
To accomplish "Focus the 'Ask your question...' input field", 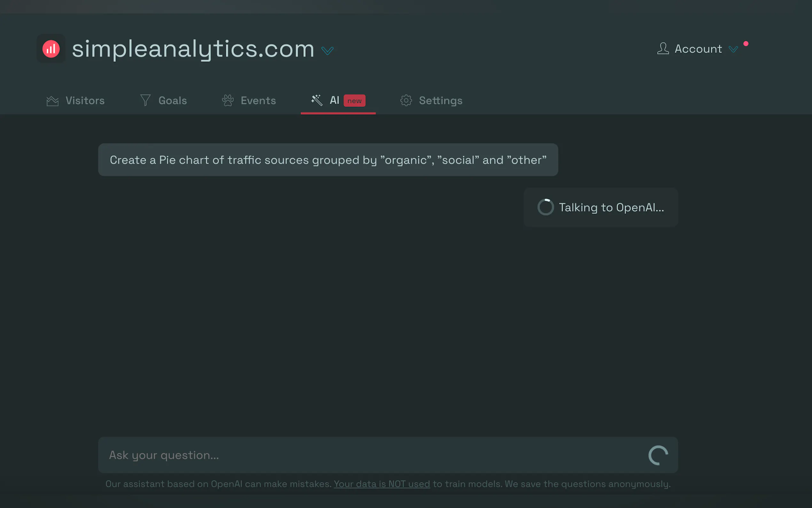I will click(369, 455).
